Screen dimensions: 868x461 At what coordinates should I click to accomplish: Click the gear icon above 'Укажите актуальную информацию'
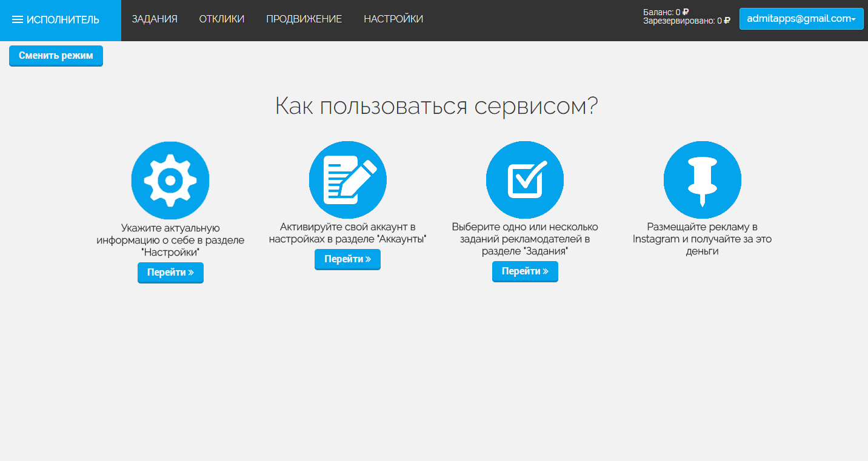tap(170, 180)
